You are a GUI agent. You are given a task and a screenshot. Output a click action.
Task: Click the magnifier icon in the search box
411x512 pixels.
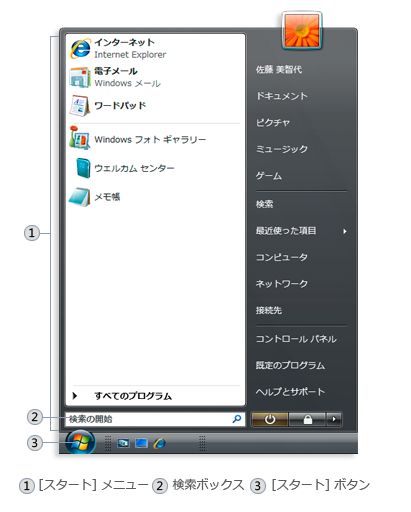[237, 419]
